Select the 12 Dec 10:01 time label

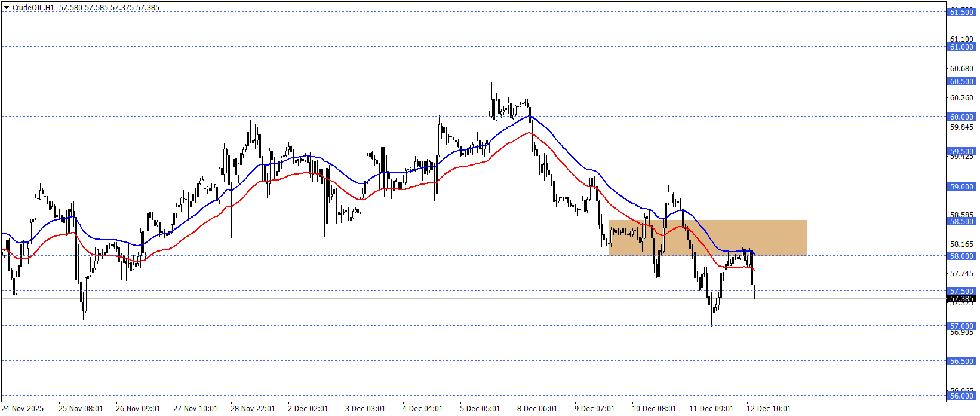click(769, 409)
